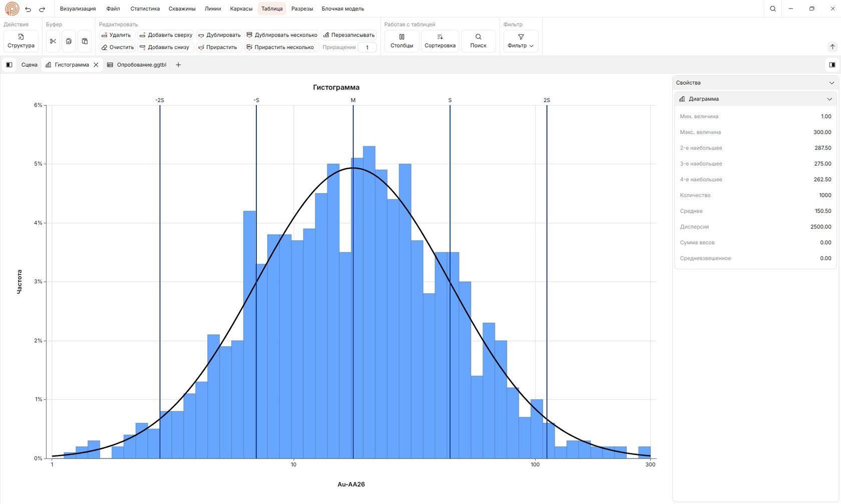Click the Приращение input field
This screenshot has width=841, height=504.
pyautogui.click(x=367, y=48)
